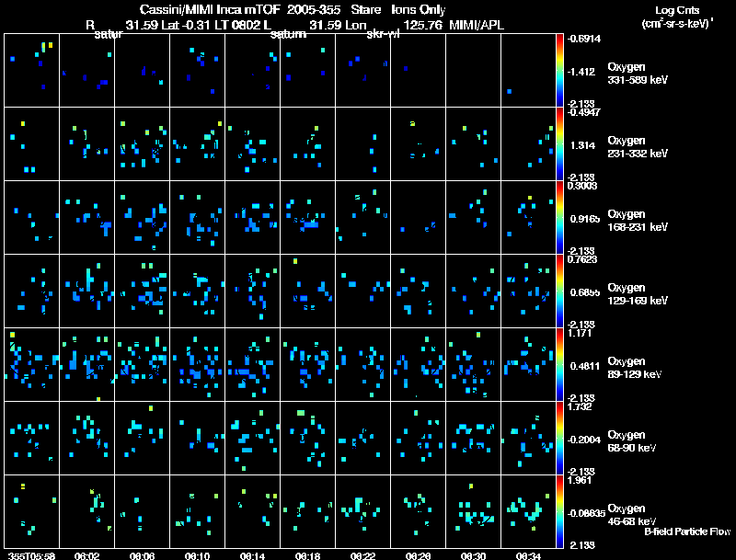Screen dimensions: 736x560
Task: Click the 'LT 0802' local time text
Action: 238,26
